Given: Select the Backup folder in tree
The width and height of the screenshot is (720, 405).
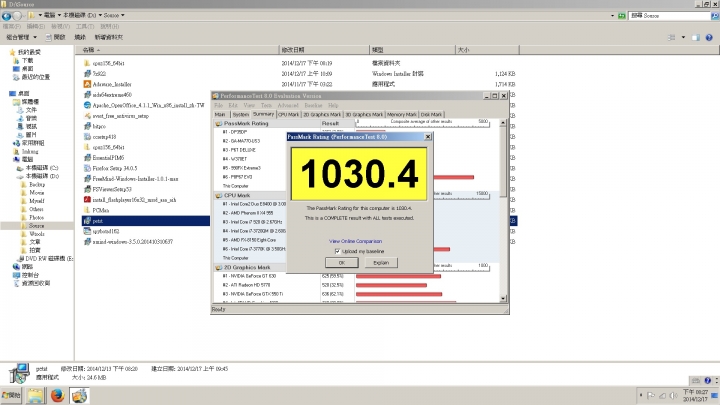Looking at the screenshot, I should pos(37,184).
